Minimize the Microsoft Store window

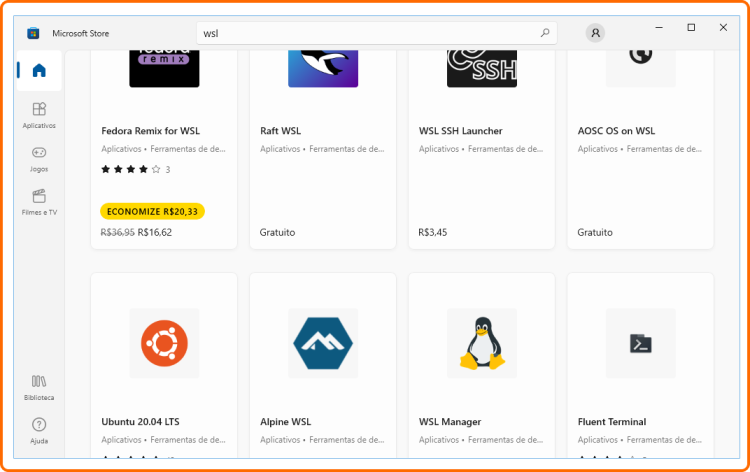coord(659,28)
